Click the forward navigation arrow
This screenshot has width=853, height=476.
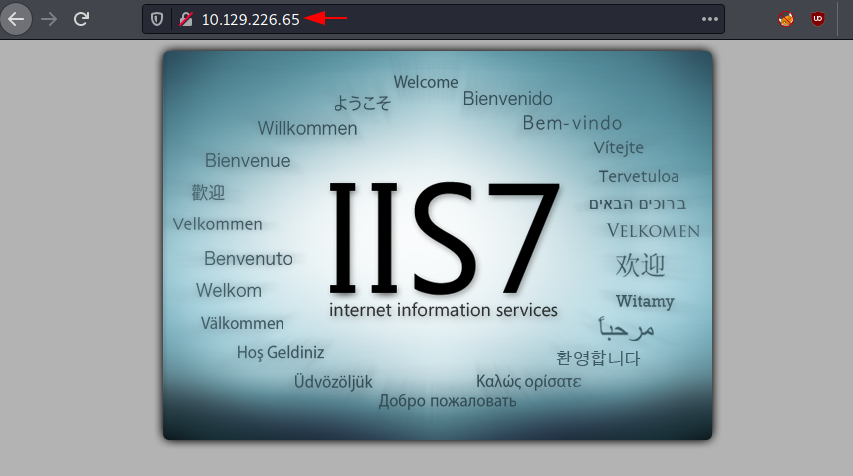point(49,19)
